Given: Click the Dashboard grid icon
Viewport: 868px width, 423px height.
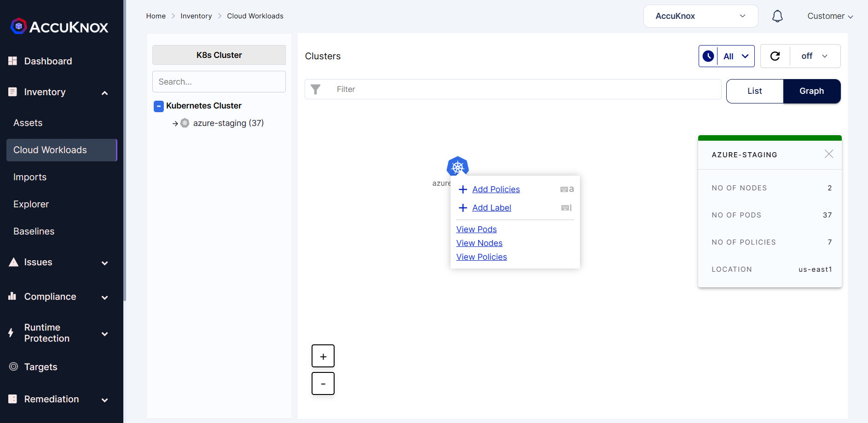Looking at the screenshot, I should coord(13,61).
